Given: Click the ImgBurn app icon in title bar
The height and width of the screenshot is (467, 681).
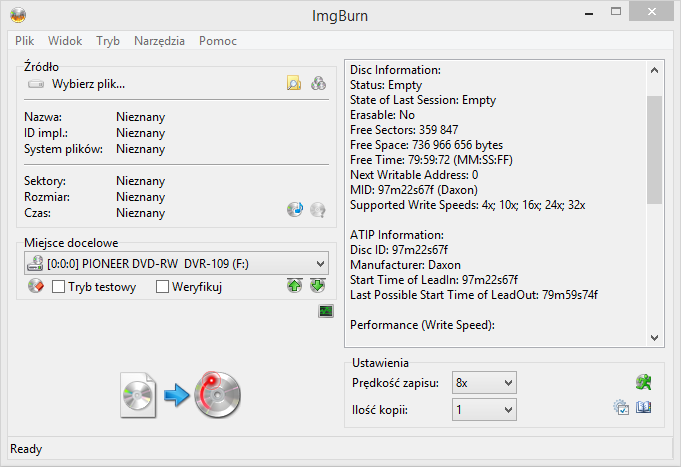Looking at the screenshot, I should click(18, 15).
